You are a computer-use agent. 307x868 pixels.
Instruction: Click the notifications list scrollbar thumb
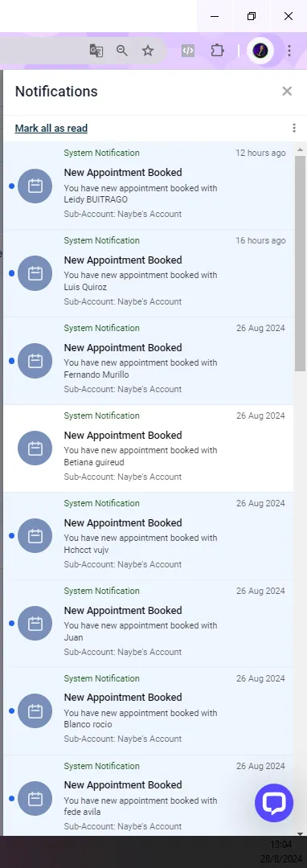[x=300, y=263]
